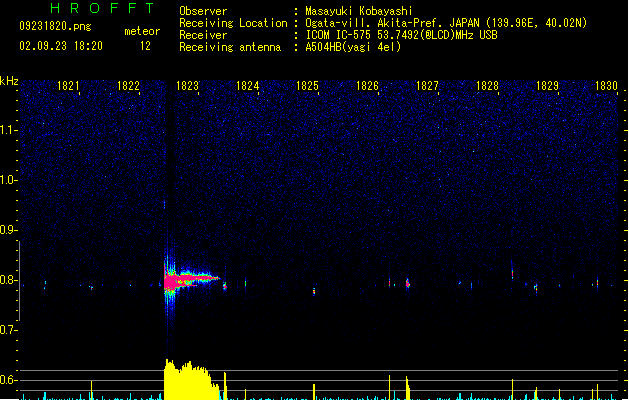Click the 1825 time marker
Viewport: 629px width, 400px height.
click(307, 86)
